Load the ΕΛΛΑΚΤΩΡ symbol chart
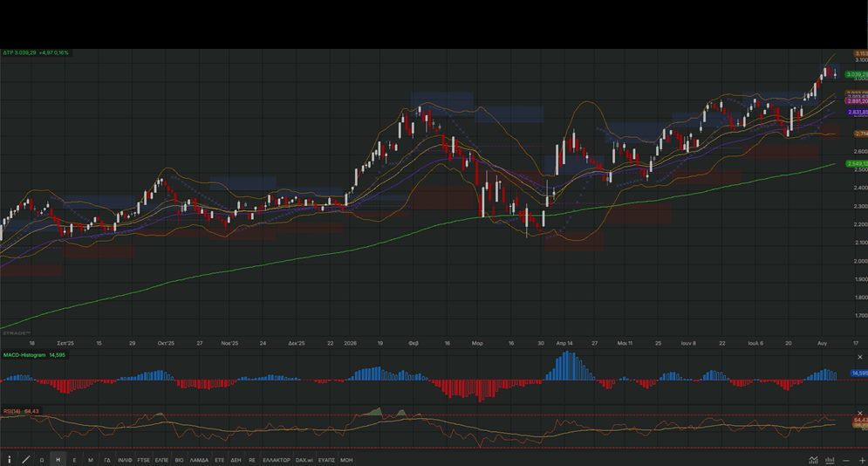 pyautogui.click(x=277, y=460)
